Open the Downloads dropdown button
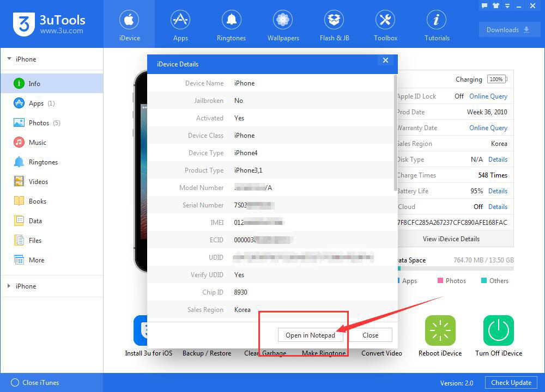Image resolution: width=545 pixels, height=392 pixels. click(x=508, y=30)
